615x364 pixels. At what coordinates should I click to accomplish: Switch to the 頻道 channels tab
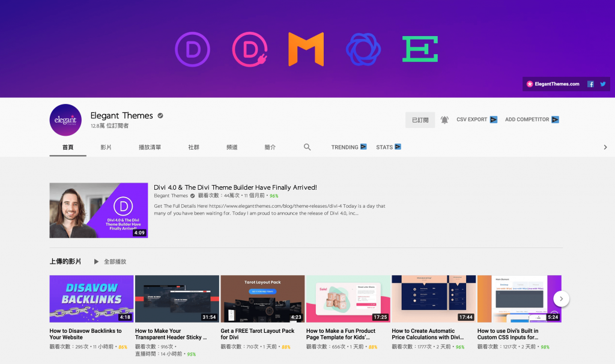pos(232,147)
